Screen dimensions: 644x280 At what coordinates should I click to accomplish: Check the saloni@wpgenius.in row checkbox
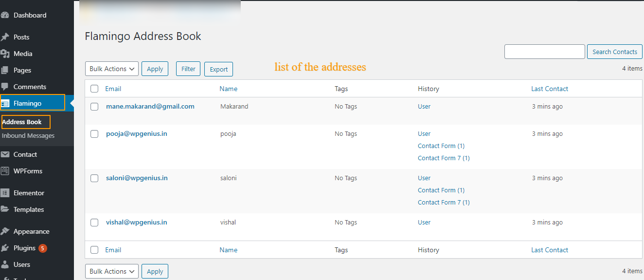tap(94, 178)
